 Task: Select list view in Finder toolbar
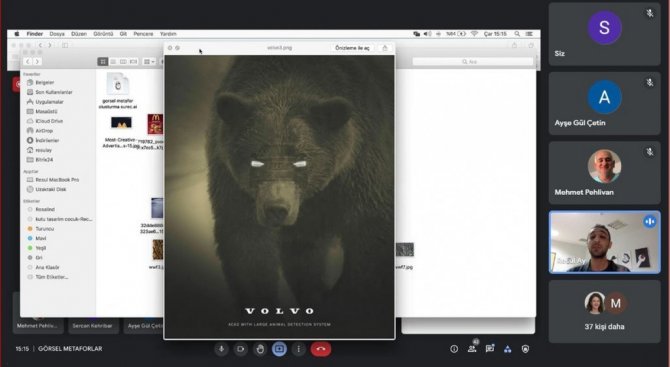click(113, 62)
